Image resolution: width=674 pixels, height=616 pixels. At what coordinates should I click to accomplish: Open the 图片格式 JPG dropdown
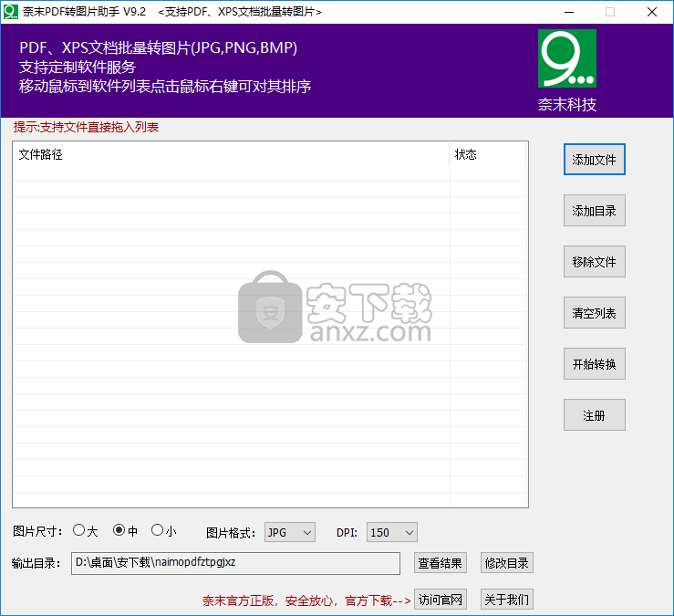point(289,533)
